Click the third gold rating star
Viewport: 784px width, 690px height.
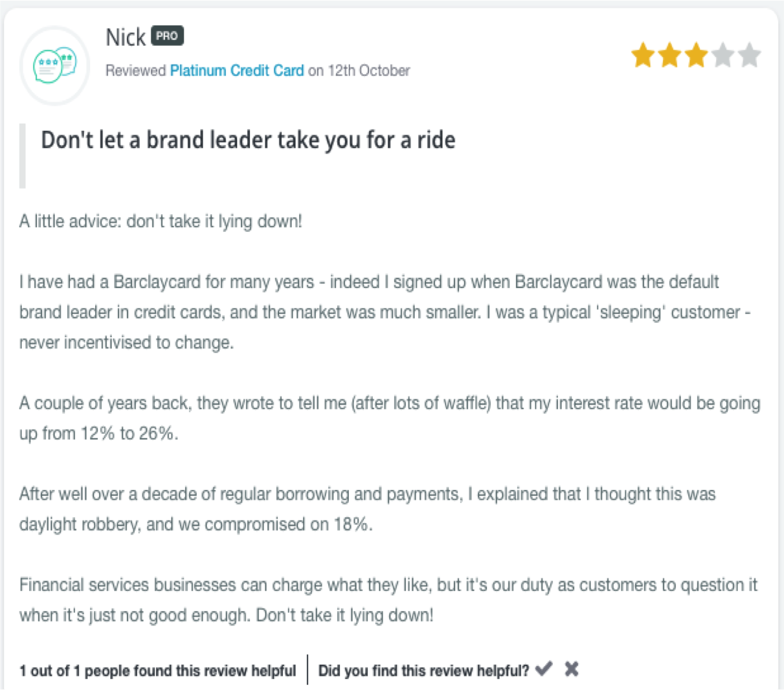(x=697, y=55)
